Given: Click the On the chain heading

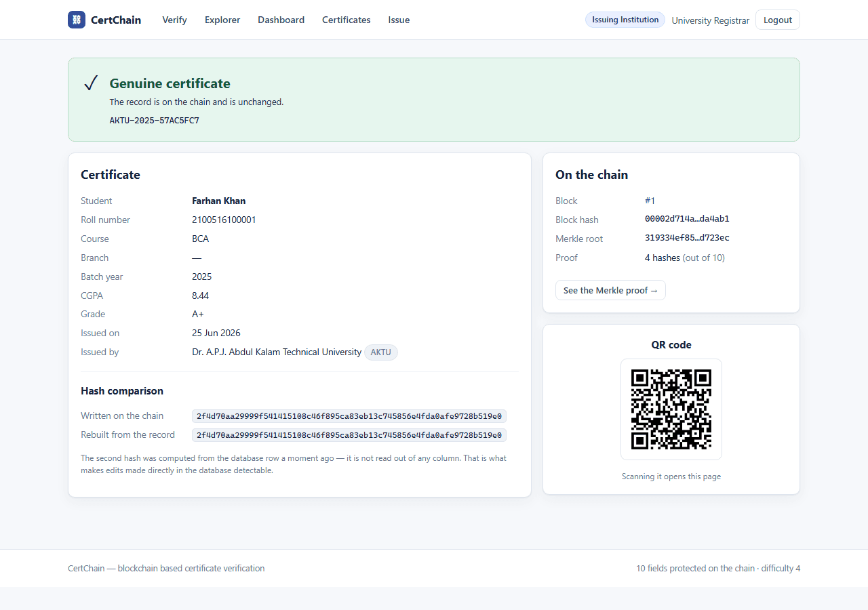Looking at the screenshot, I should pos(591,175).
